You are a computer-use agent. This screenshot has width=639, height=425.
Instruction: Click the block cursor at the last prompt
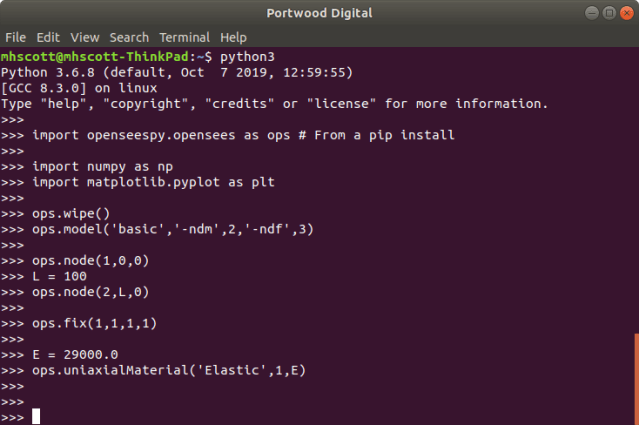(36, 416)
